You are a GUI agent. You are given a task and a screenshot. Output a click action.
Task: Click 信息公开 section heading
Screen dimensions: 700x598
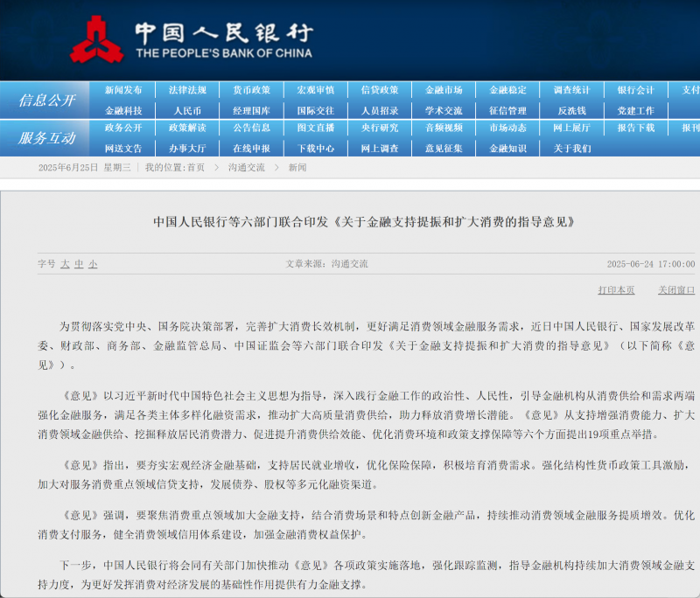pyautogui.click(x=47, y=101)
